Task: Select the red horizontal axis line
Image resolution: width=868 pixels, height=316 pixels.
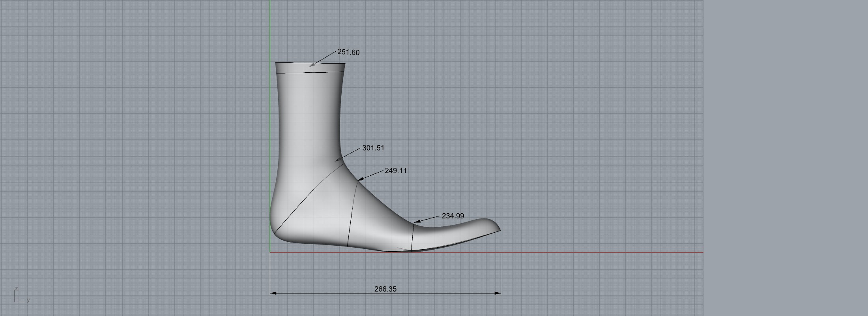Action: click(592, 252)
